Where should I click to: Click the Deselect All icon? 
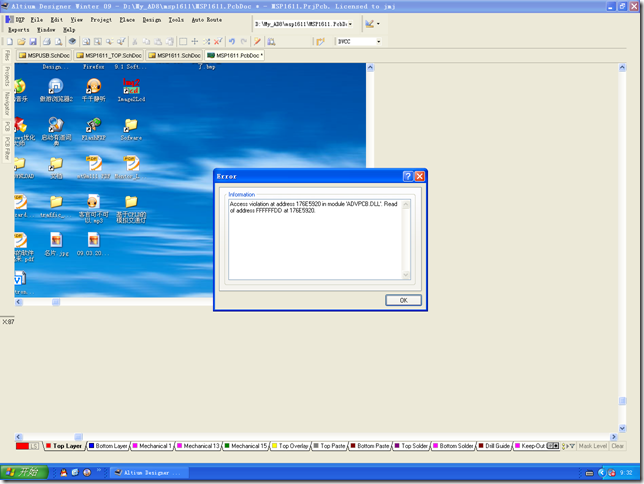(207, 41)
